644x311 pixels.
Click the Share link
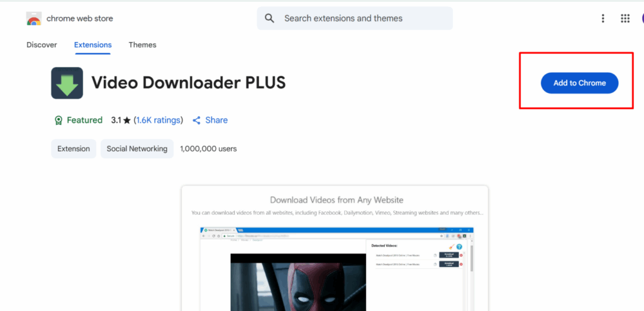(x=216, y=120)
